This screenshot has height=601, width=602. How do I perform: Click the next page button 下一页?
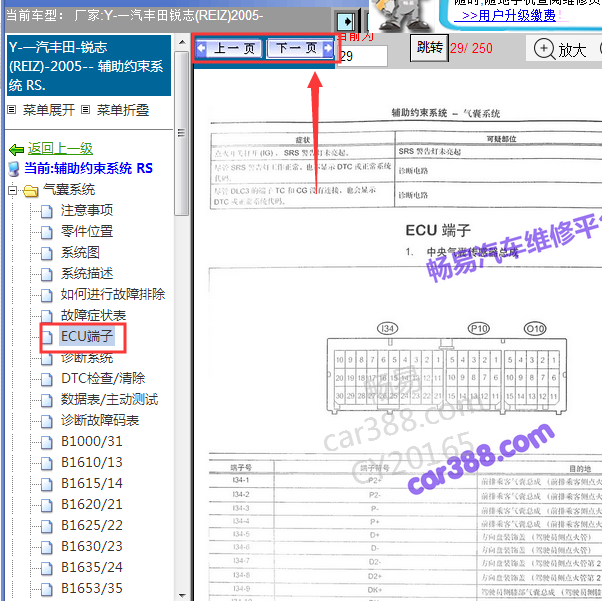pyautogui.click(x=300, y=49)
